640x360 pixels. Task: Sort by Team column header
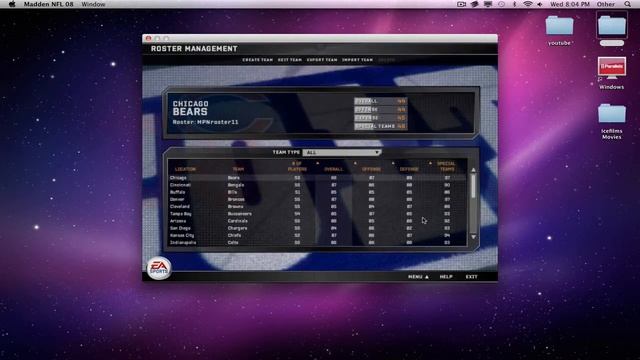[238, 169]
